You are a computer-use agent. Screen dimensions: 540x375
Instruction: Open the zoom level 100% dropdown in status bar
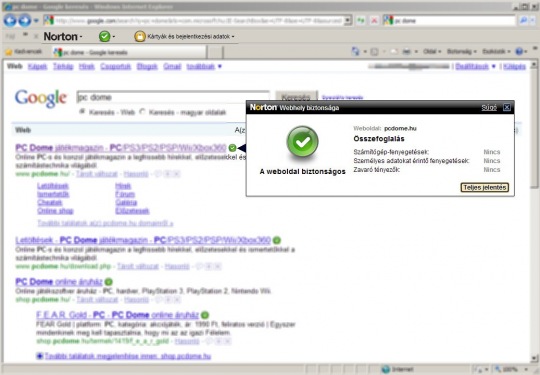pos(511,369)
